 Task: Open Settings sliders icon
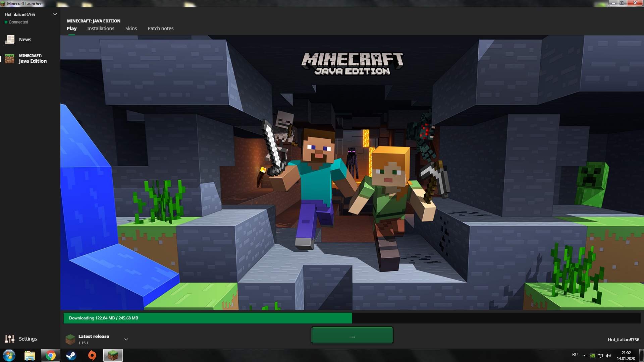(x=10, y=339)
